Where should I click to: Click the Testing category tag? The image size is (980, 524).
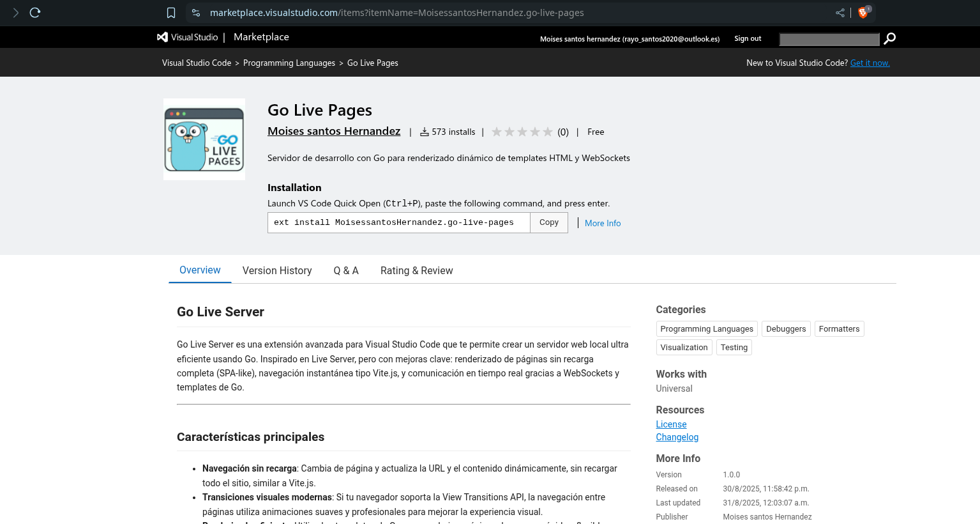coord(734,347)
